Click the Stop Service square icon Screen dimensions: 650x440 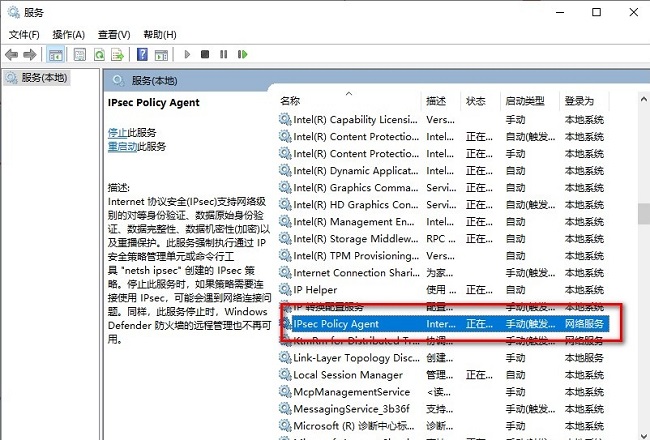pyautogui.click(x=205, y=54)
